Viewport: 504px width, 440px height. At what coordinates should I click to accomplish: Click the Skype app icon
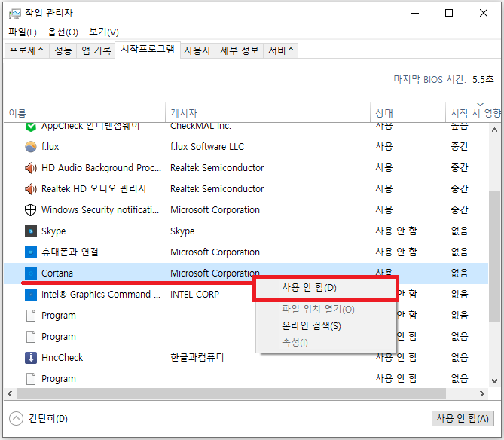[31, 231]
